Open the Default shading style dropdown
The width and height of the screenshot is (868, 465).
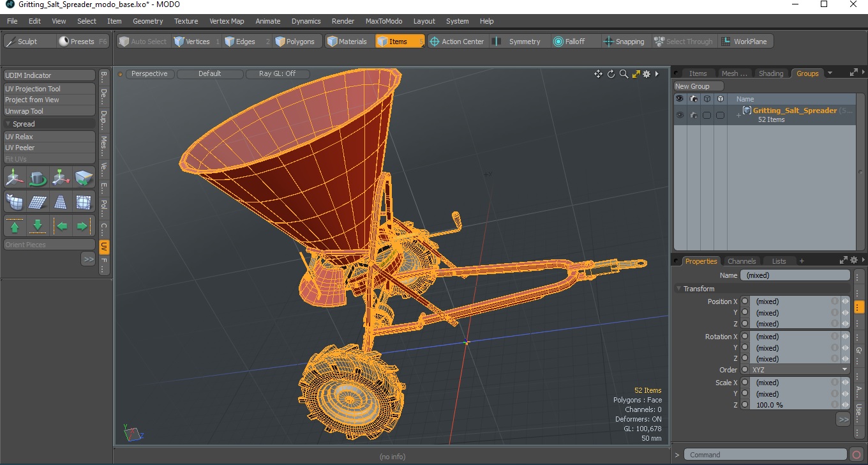(x=210, y=74)
